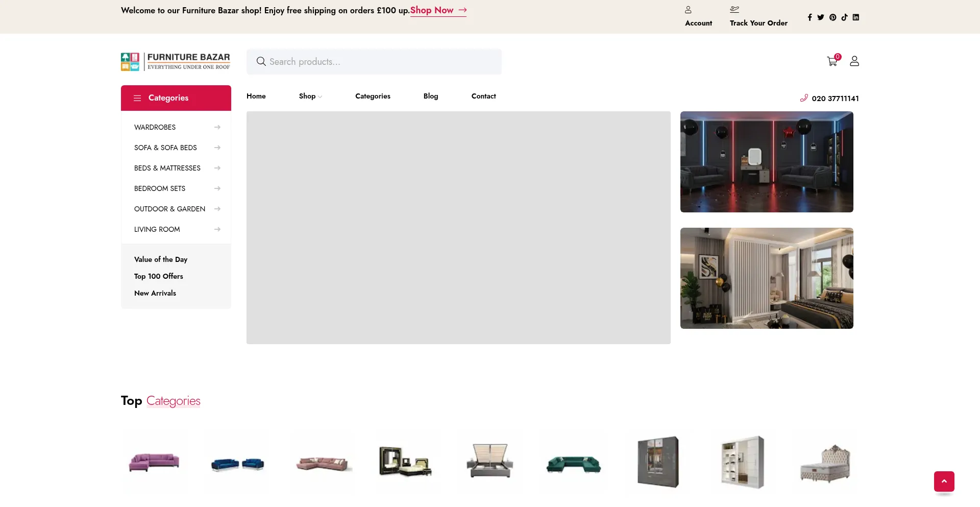Image resolution: width=980 pixels, height=507 pixels.
Task: Open the Contact menu item
Action: click(x=483, y=96)
